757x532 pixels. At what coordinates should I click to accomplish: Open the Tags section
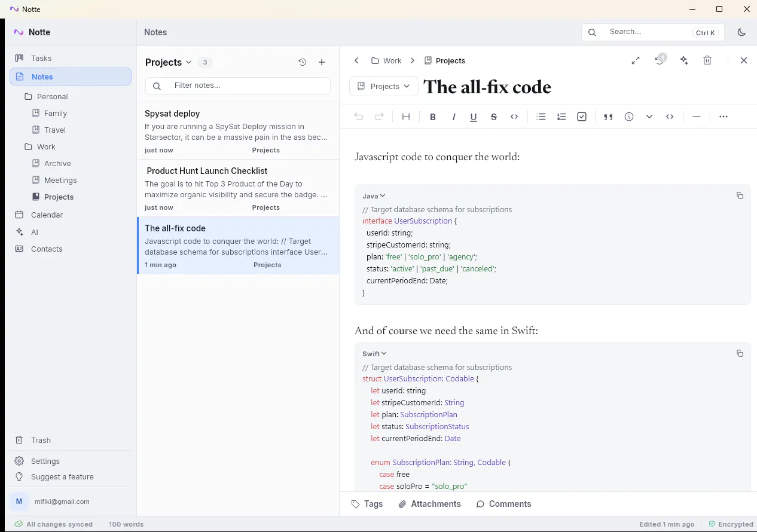point(367,504)
